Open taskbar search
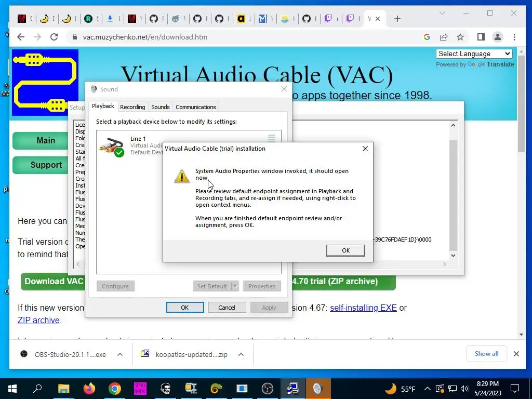Viewport: 532px width, 399px height. point(37,389)
